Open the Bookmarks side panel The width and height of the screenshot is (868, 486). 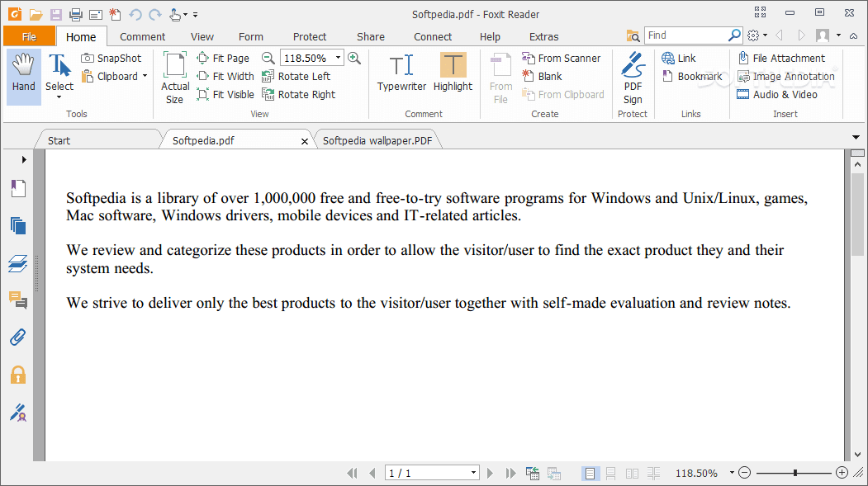pyautogui.click(x=18, y=188)
